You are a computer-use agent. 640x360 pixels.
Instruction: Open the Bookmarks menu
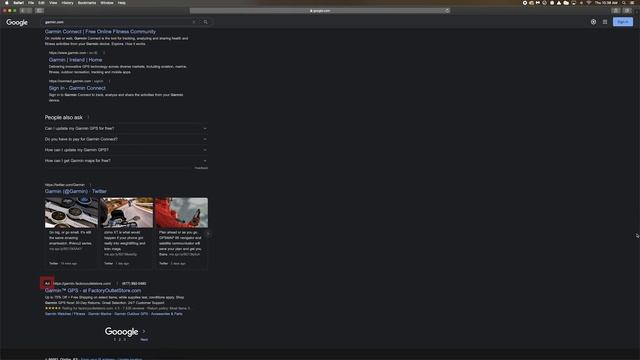[x=87, y=3]
